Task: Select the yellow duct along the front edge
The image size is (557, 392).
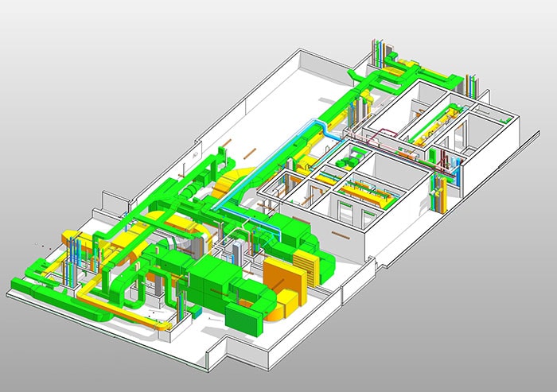Action: click(x=119, y=312)
